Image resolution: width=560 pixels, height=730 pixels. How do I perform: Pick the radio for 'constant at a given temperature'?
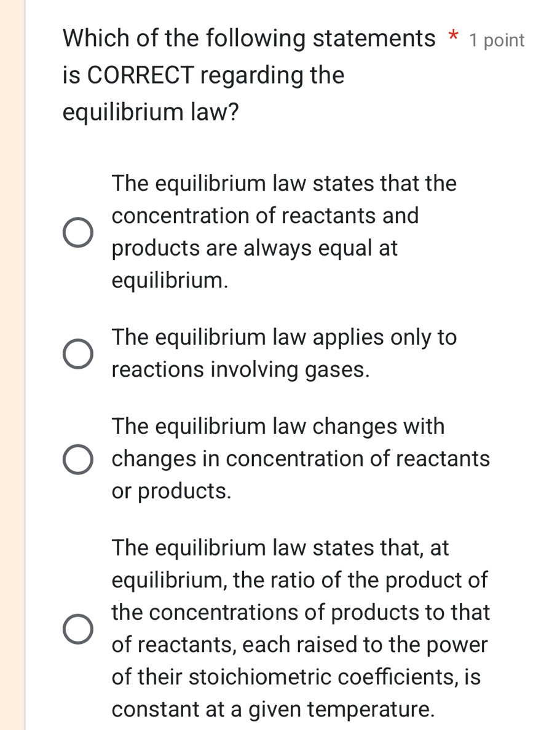pos(80,629)
